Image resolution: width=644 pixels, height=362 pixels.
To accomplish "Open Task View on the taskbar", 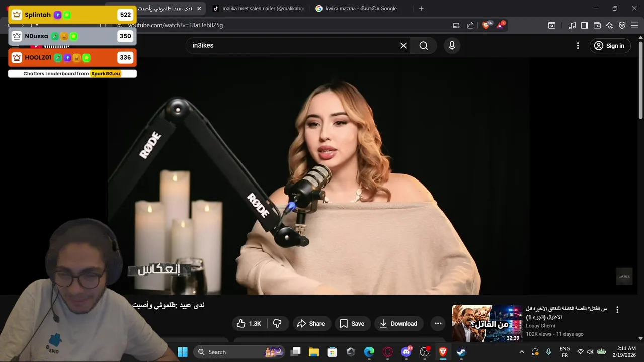I will (296, 352).
